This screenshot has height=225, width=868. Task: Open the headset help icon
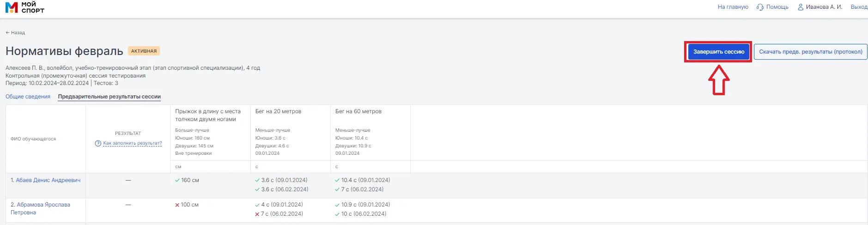pyautogui.click(x=760, y=7)
